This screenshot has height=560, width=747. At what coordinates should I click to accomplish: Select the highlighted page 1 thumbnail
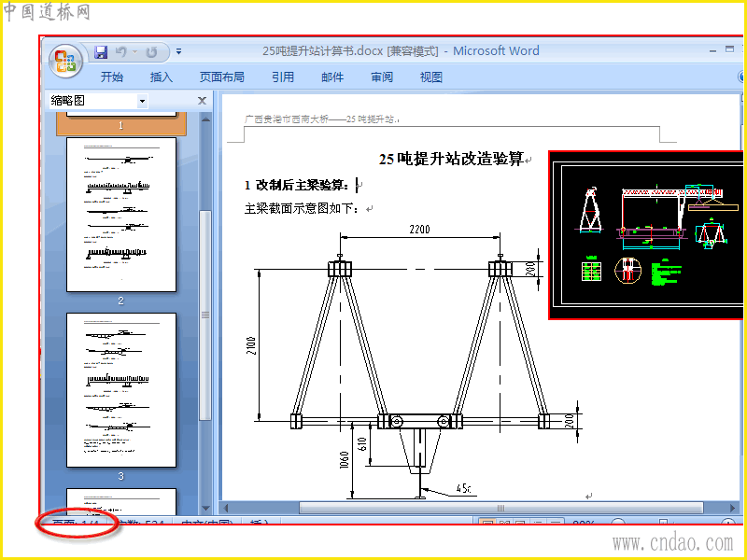[x=121, y=123]
